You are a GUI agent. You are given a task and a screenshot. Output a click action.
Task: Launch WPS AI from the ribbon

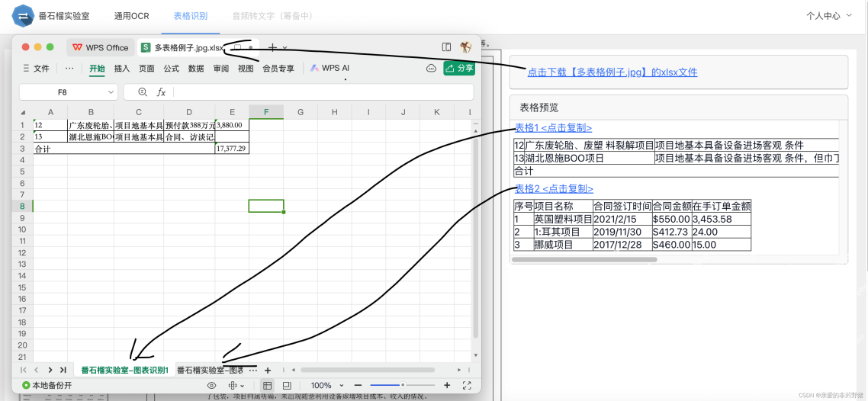pos(330,69)
